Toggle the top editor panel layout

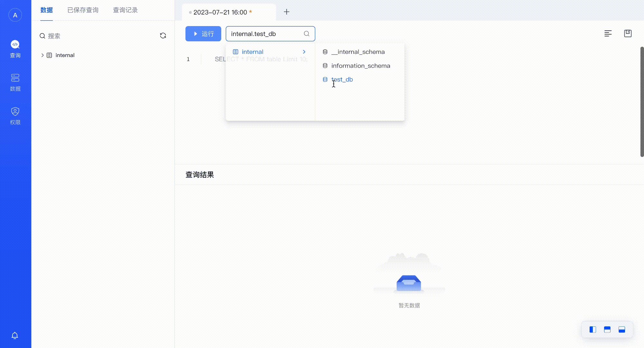(x=607, y=329)
